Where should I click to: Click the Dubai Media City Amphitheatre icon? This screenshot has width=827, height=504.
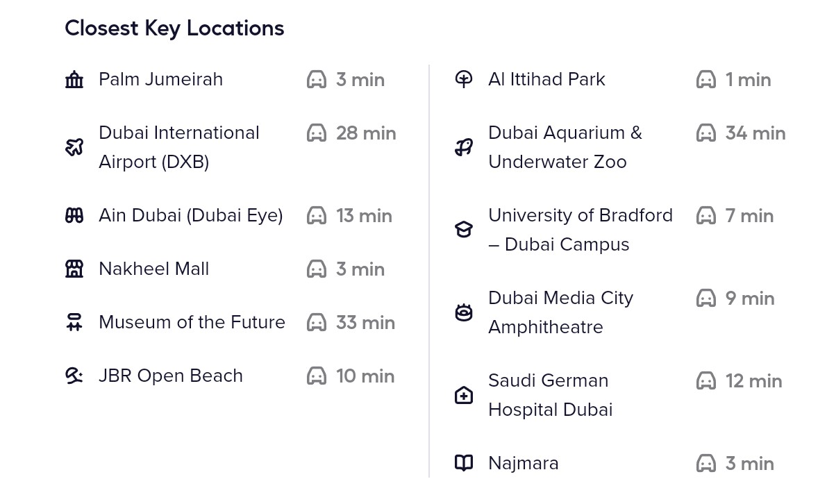pyautogui.click(x=464, y=312)
